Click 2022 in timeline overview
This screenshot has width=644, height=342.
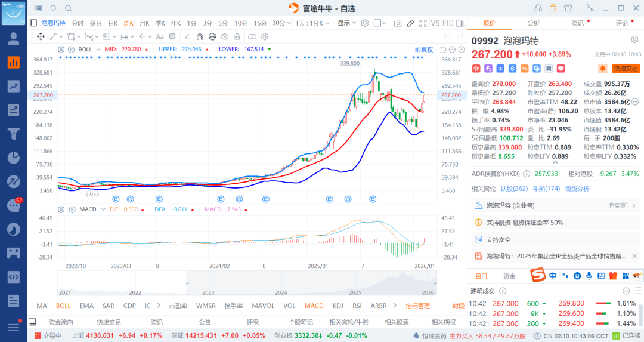coord(135,292)
